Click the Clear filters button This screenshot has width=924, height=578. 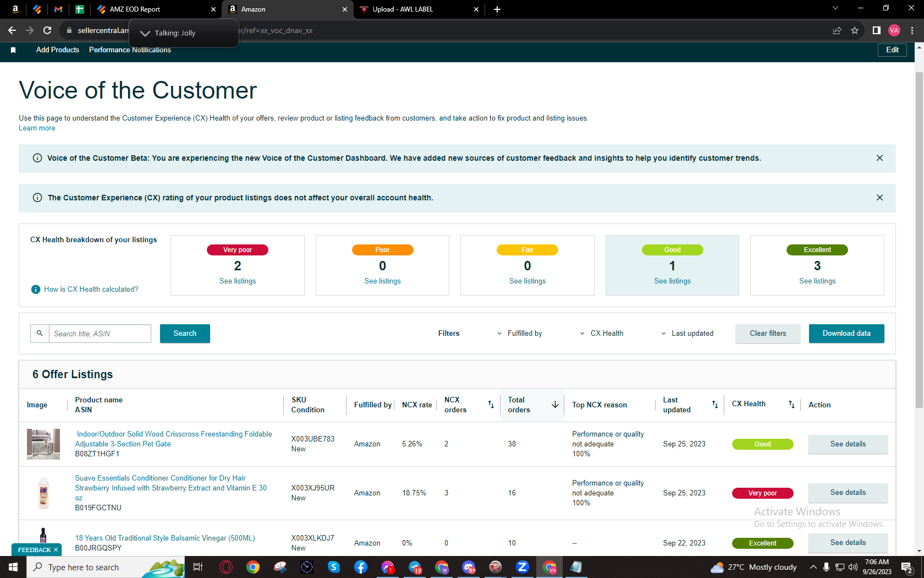tap(768, 334)
